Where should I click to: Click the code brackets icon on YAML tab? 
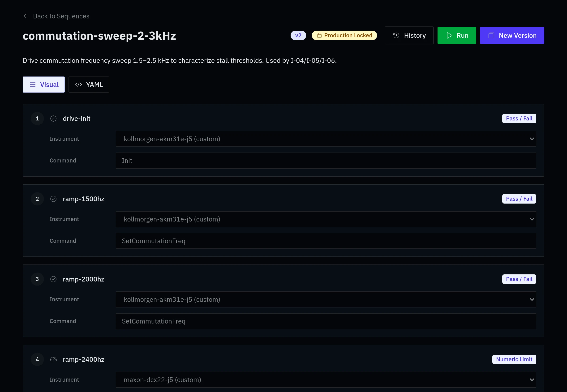[x=78, y=85]
